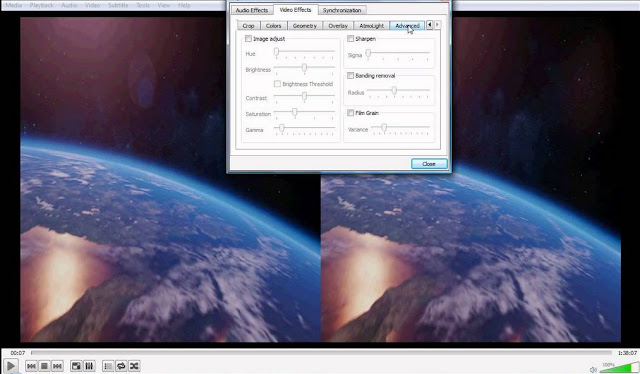The width and height of the screenshot is (640, 374).
Task: Click the Play button
Action: [11, 366]
